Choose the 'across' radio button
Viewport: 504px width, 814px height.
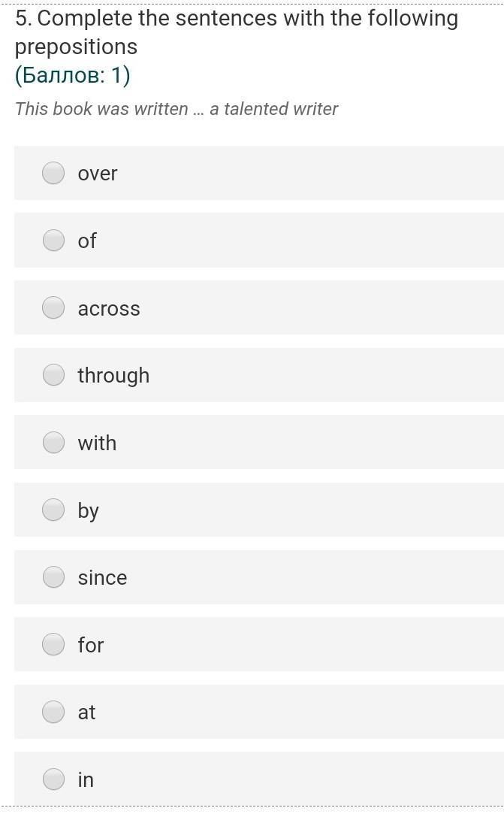pyautogui.click(x=53, y=307)
